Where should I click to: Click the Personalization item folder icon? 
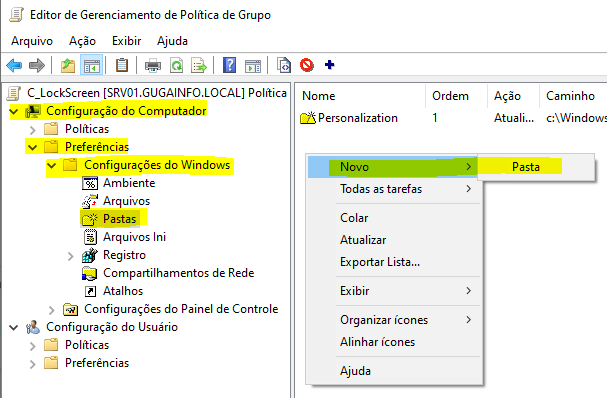308,118
